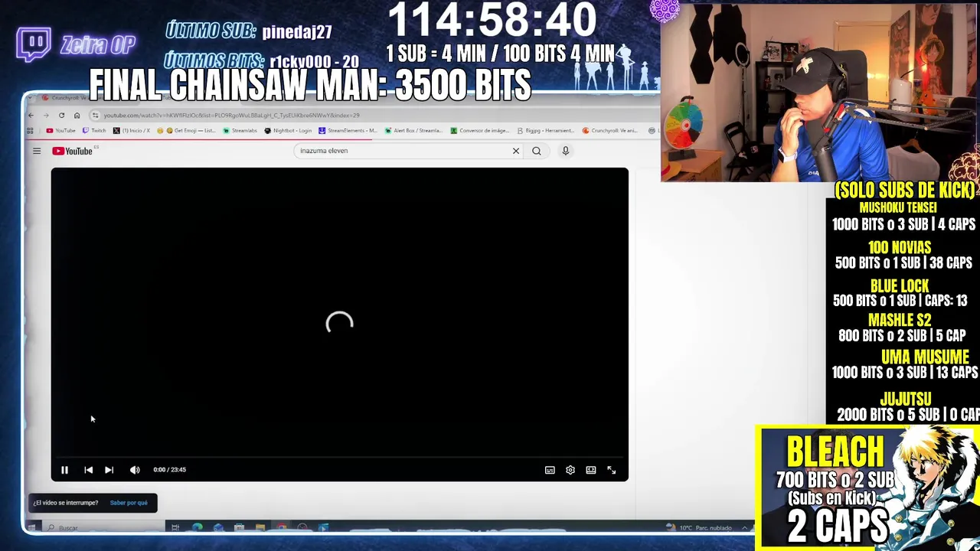Screen dimensions: 980x551
Task: Reload the browser page
Action: click(x=61, y=116)
